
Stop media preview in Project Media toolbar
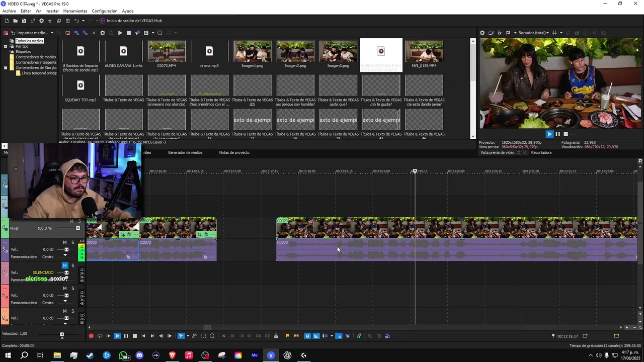(x=128, y=33)
